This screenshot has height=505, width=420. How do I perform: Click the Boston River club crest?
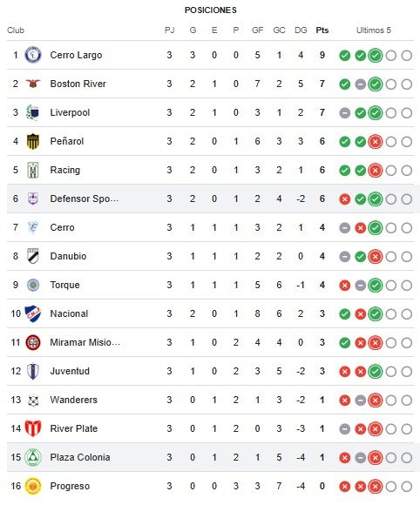(33, 84)
